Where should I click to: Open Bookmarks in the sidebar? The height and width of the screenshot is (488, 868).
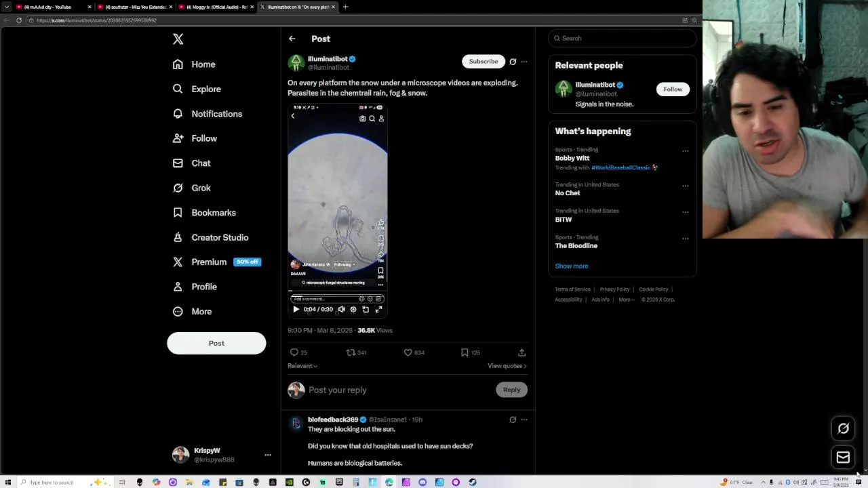204,213
